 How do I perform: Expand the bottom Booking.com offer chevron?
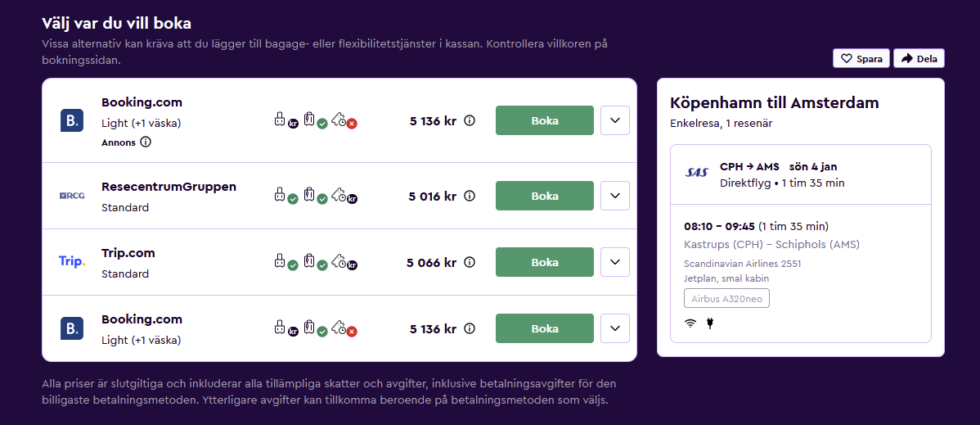coord(615,328)
